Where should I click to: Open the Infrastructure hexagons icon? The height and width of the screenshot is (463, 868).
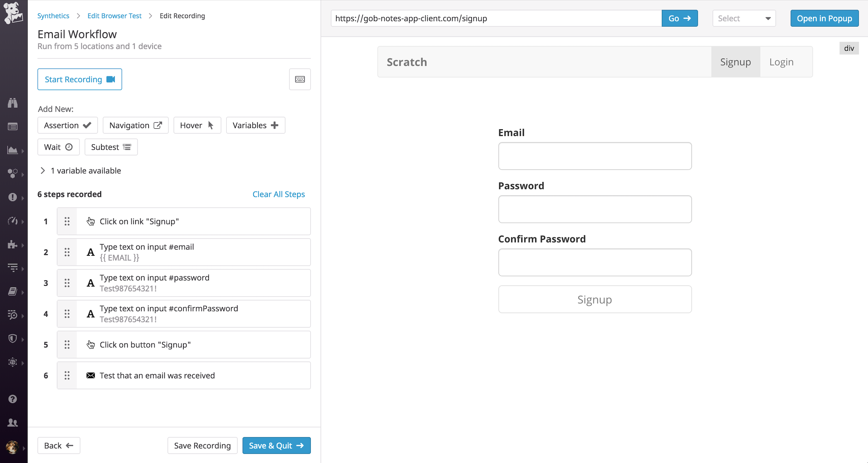(13, 174)
